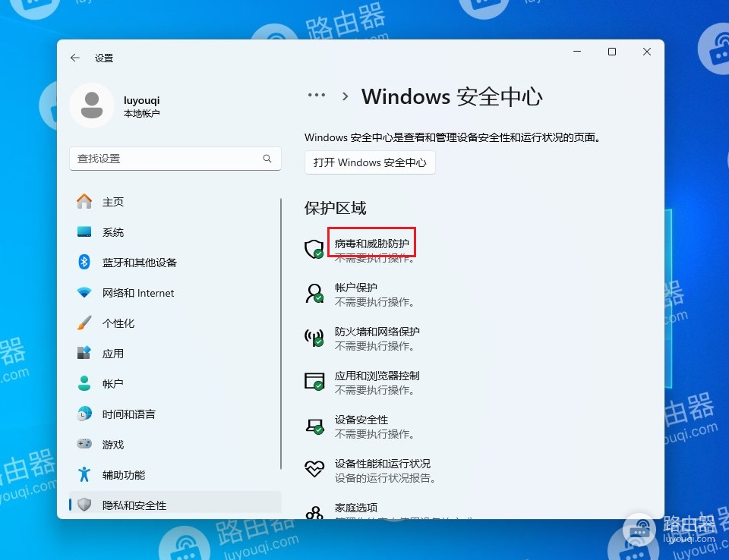Click the 查找设置 search field
Screen dimensions: 729x560
tap(175, 159)
